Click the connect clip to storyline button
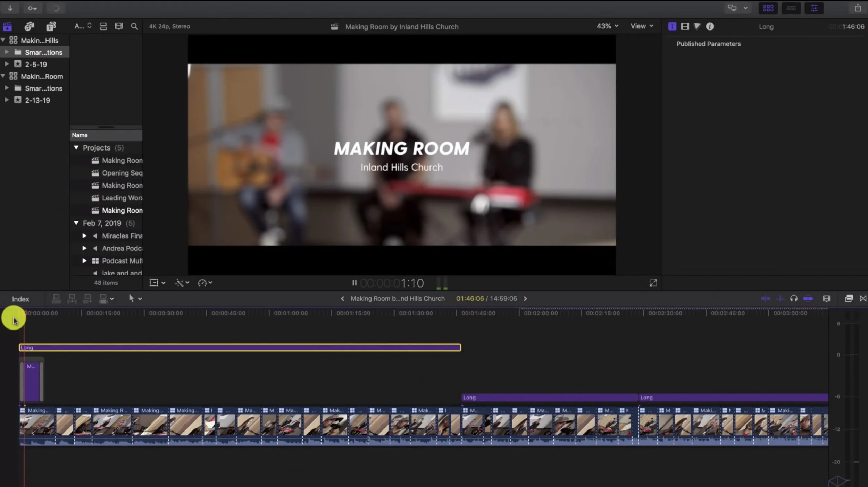The width and height of the screenshot is (868, 487). [56, 299]
